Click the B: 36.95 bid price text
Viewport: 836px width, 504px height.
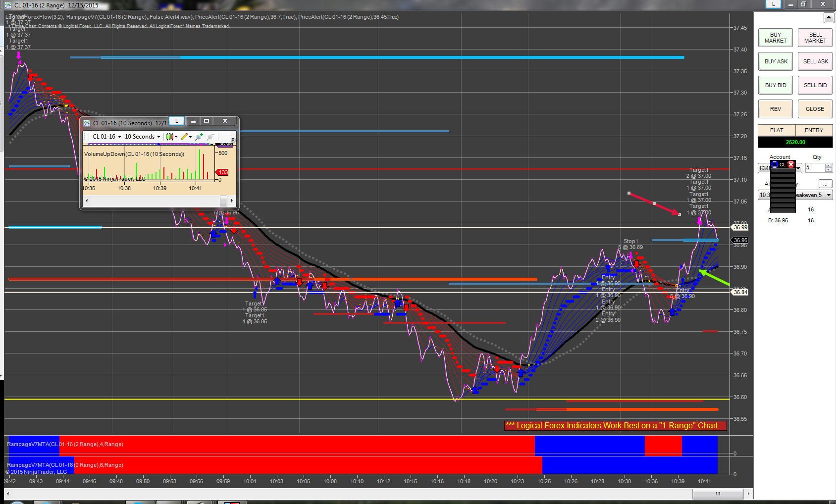click(x=778, y=220)
